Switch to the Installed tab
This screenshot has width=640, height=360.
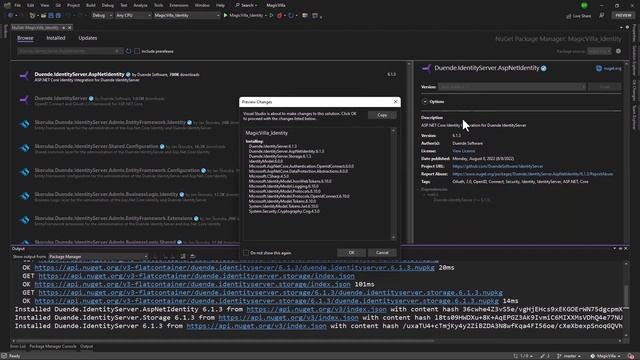click(56, 38)
